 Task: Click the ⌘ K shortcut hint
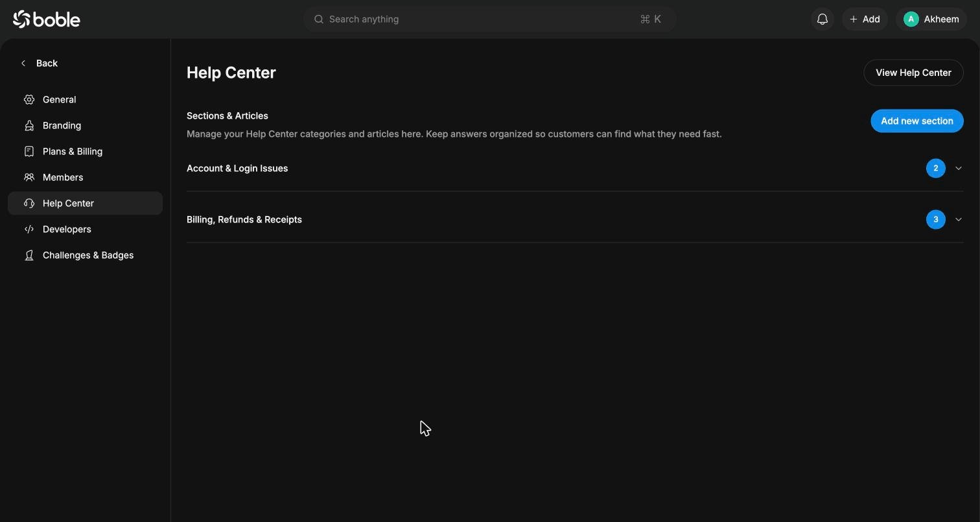pos(650,19)
